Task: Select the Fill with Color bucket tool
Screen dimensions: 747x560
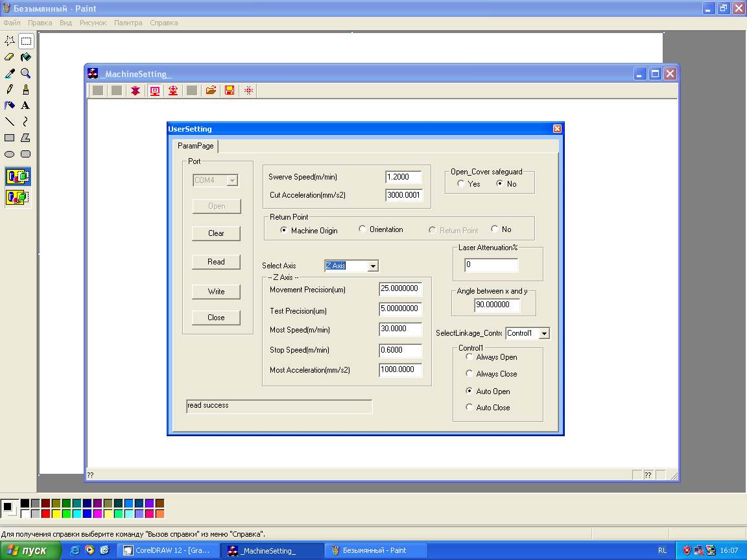Action: point(26,57)
